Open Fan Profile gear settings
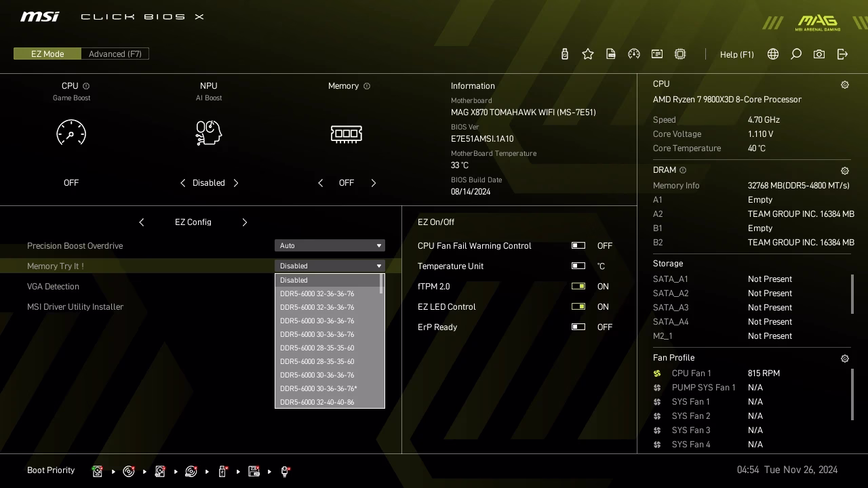Viewport: 868px width, 488px height. (x=845, y=359)
